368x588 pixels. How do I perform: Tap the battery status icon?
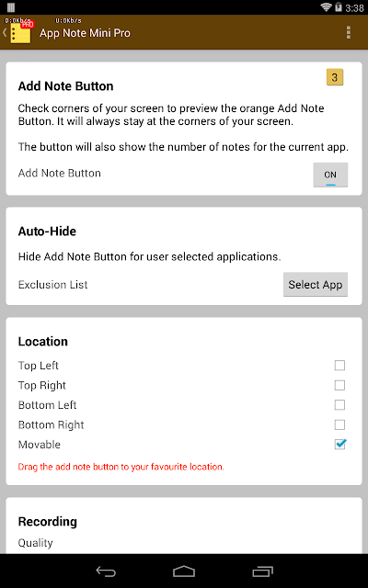click(x=339, y=7)
